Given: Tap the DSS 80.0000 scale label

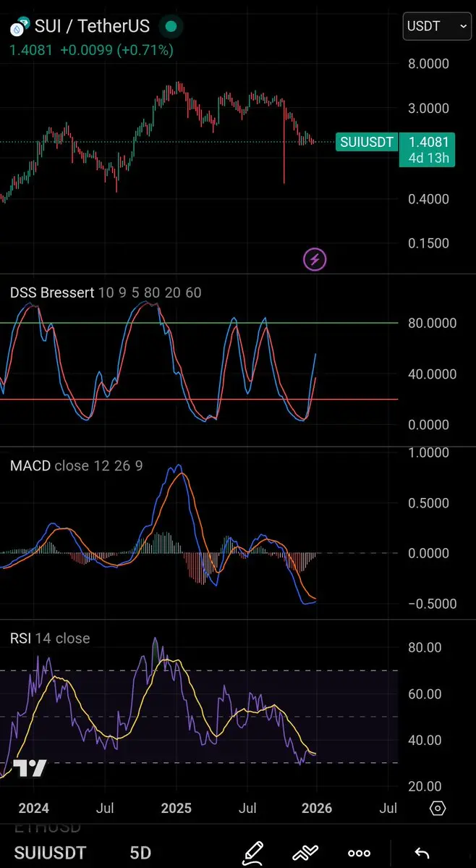Looking at the screenshot, I should tap(433, 324).
